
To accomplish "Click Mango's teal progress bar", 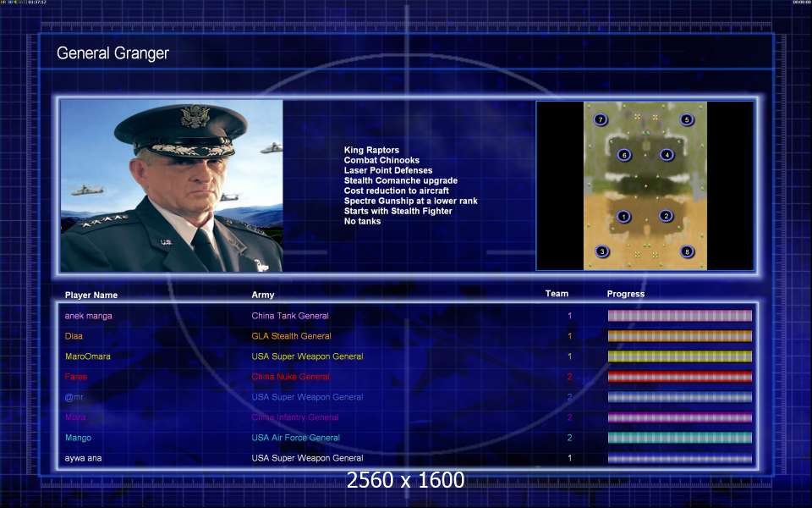I will 679,438.
